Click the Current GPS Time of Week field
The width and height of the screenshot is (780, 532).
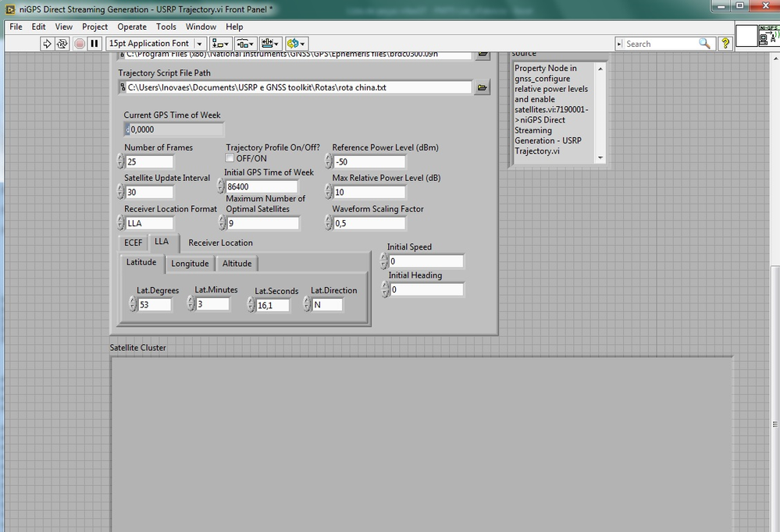[173, 129]
